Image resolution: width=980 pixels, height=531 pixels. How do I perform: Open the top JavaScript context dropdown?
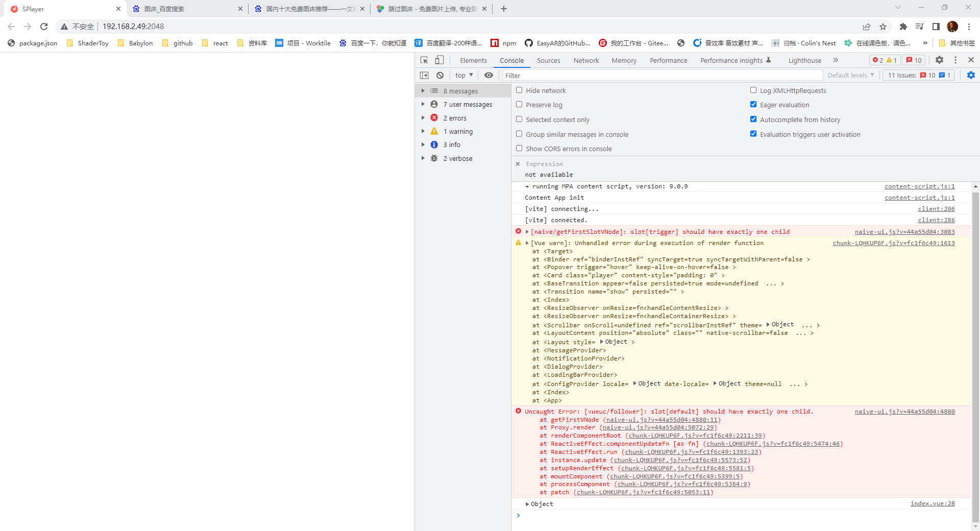click(x=463, y=76)
